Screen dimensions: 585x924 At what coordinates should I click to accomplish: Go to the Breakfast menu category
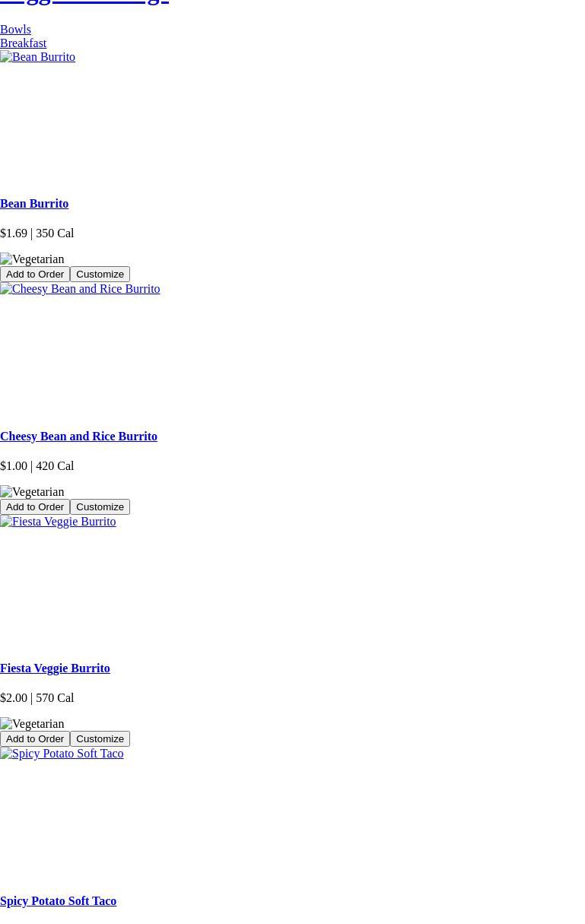coord(23,43)
